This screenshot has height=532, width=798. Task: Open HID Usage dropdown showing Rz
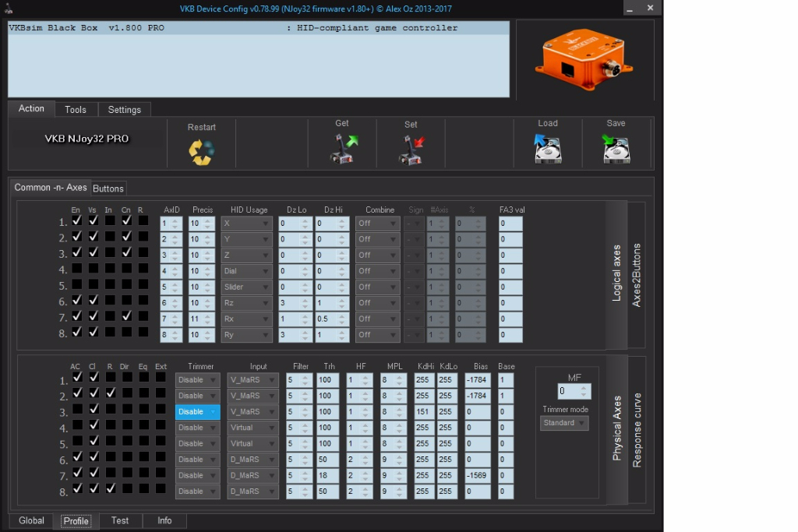click(246, 303)
